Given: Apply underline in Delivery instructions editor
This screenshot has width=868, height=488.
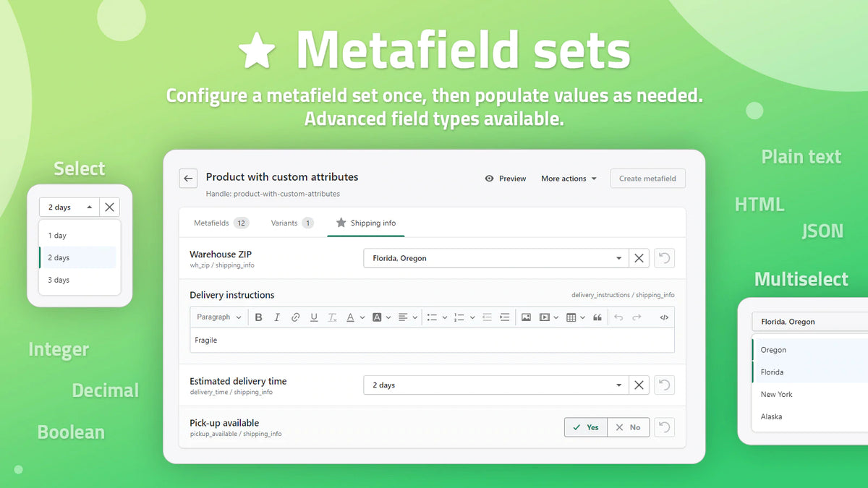Looking at the screenshot, I should click(313, 317).
